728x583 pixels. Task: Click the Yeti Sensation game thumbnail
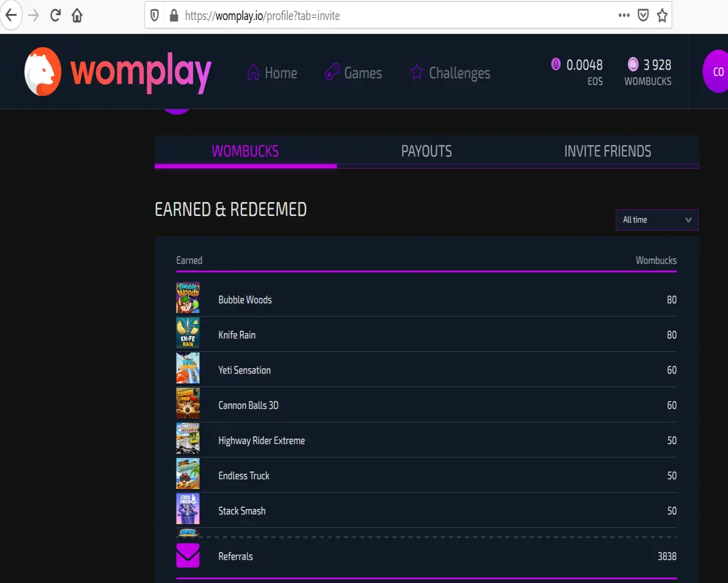tap(187, 368)
